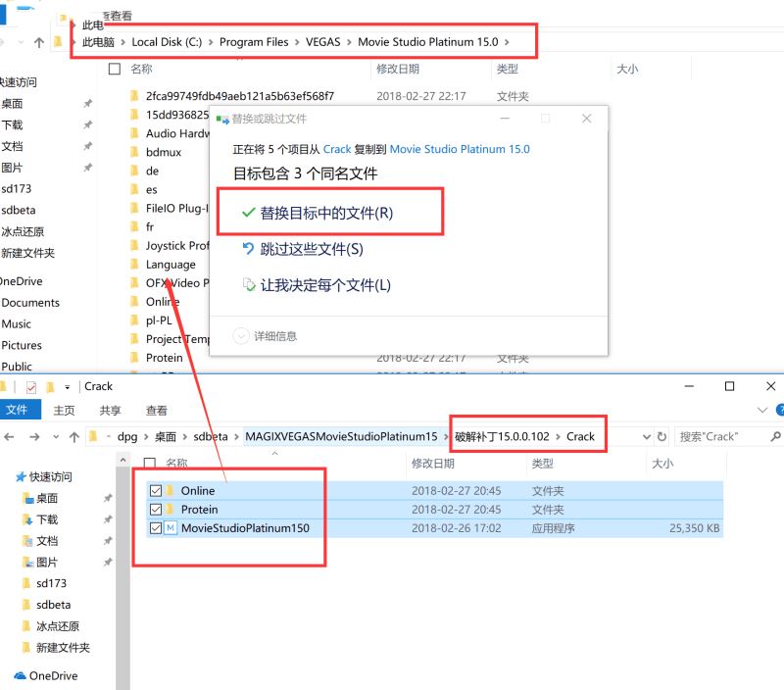Image resolution: width=784 pixels, height=690 pixels.
Task: Open 桌面 in Crack window sidebar
Action: [x=40, y=498]
